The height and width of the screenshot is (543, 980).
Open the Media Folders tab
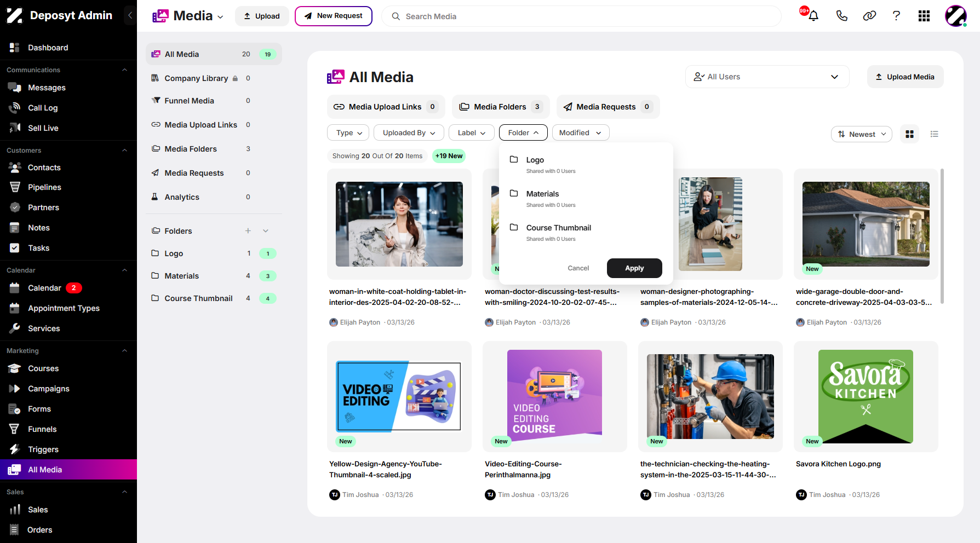click(501, 107)
